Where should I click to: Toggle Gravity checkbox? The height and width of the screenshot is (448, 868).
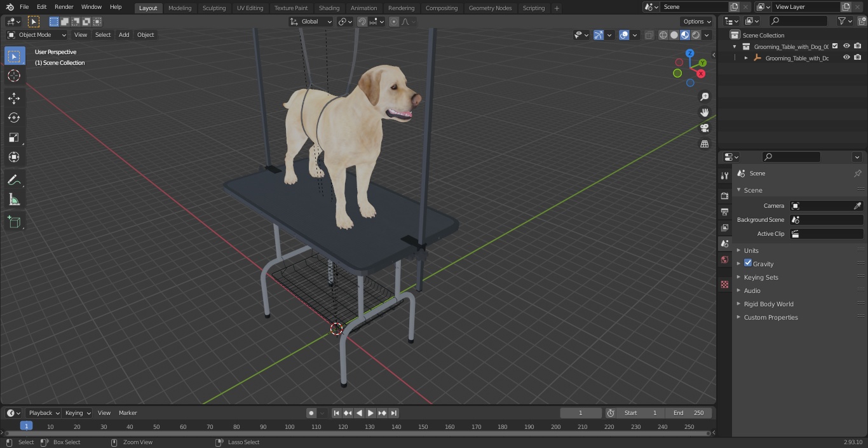click(748, 263)
